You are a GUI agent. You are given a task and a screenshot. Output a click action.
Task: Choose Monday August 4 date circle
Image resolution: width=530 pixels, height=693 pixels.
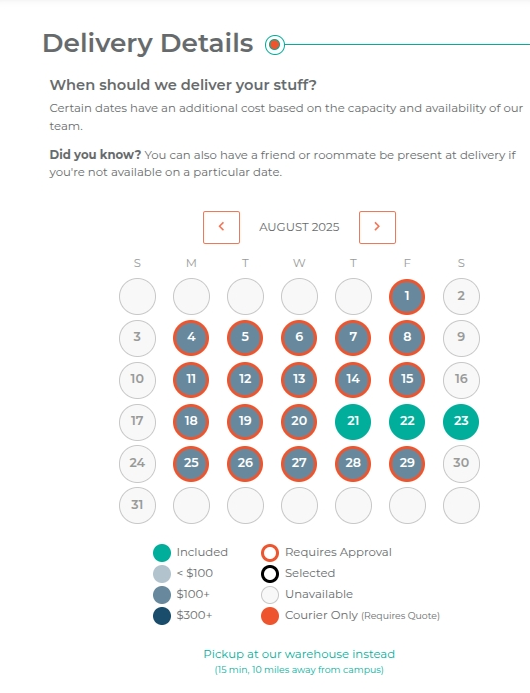pyautogui.click(x=191, y=338)
